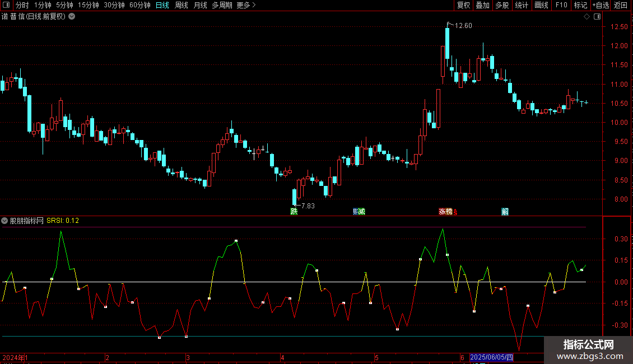This screenshot has width=633, height=364.
Task: Click the 复权 button
Action: 463,5
